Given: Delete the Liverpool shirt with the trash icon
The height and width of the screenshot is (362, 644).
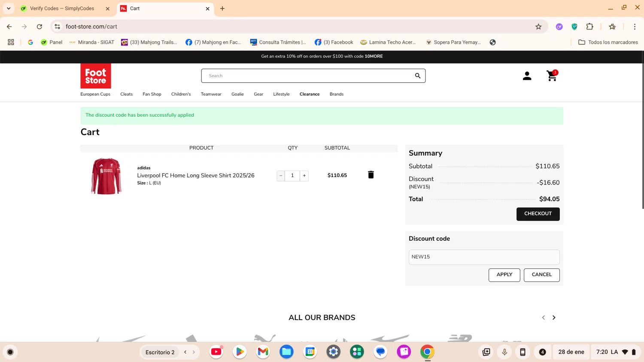Looking at the screenshot, I should coord(371,175).
